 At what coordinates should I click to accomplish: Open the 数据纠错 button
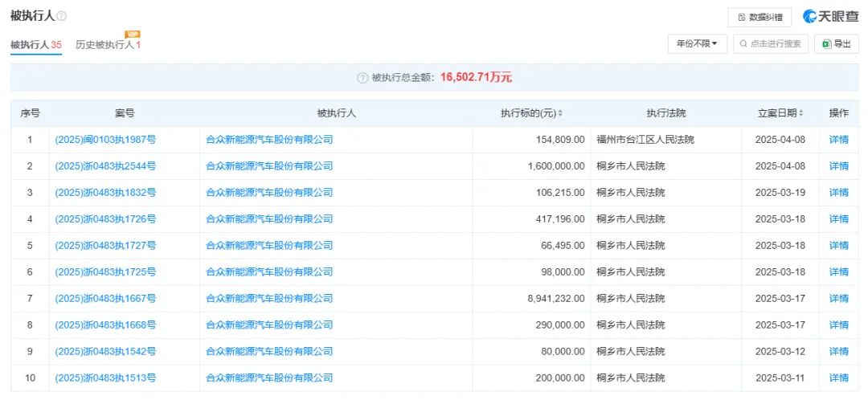click(759, 17)
